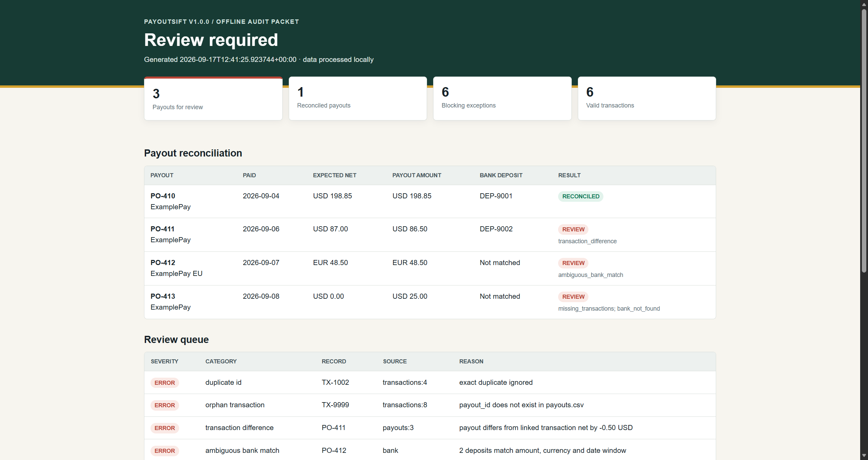Click ERROR badge in duplicate id row
This screenshot has width=868, height=460.
pos(165,383)
